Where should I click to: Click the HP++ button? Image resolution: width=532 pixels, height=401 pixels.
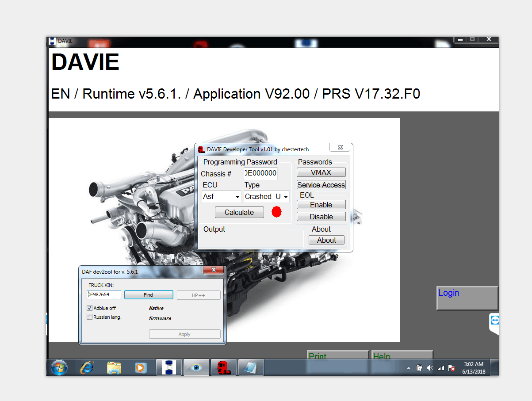[199, 295]
